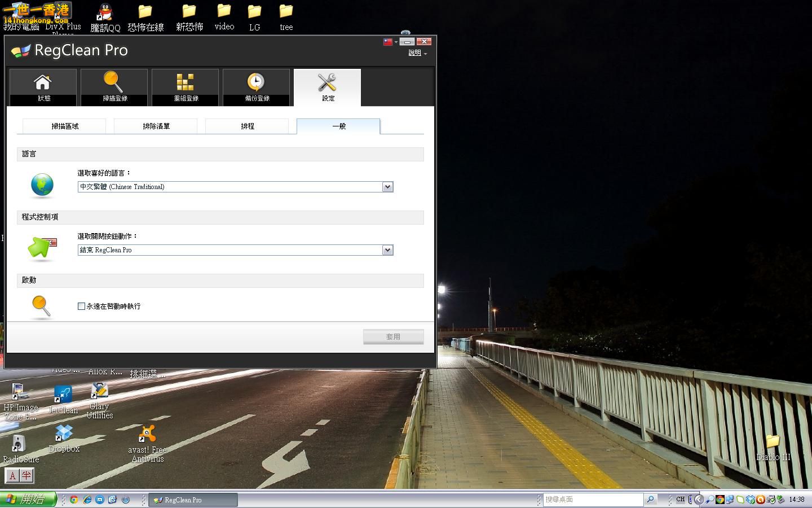Open the 說明 help dropdown menu
This screenshot has height=508, width=812.
click(x=417, y=53)
